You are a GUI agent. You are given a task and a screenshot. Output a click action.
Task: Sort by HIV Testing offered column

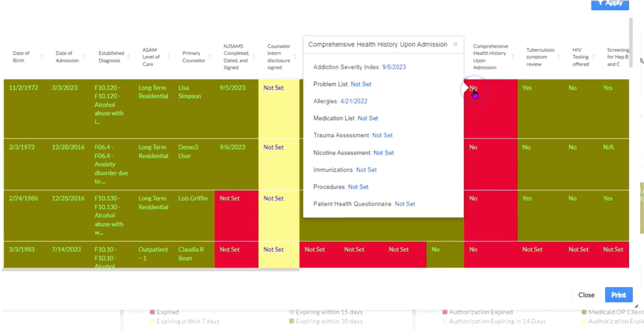[593, 57]
